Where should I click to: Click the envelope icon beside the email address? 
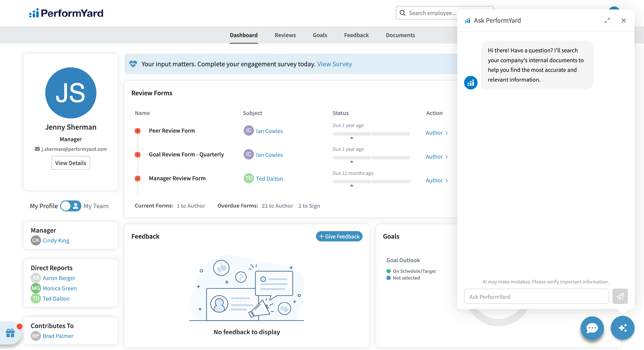coord(37,149)
